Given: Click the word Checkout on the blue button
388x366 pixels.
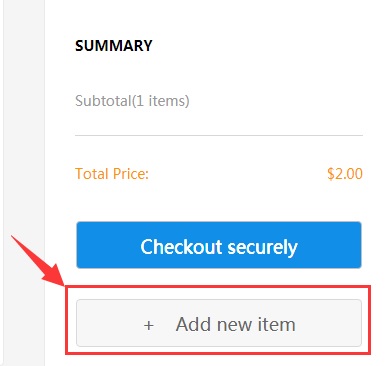Looking at the screenshot, I should point(181,247).
